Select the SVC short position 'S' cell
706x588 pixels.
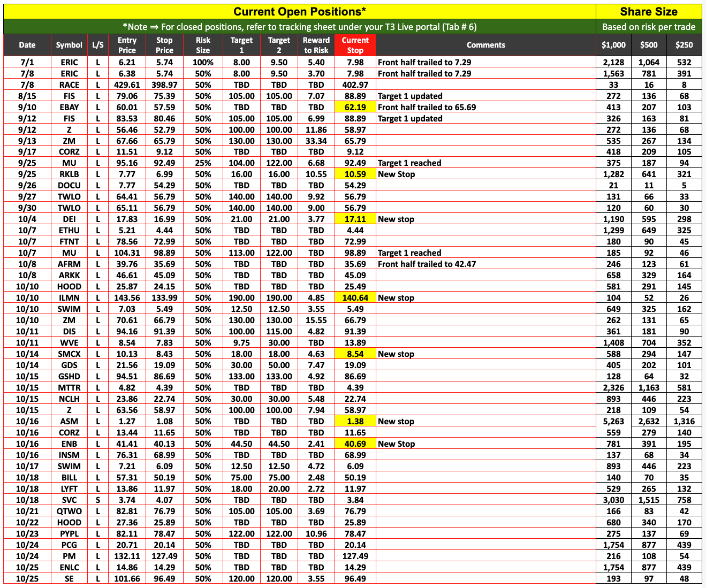point(97,500)
